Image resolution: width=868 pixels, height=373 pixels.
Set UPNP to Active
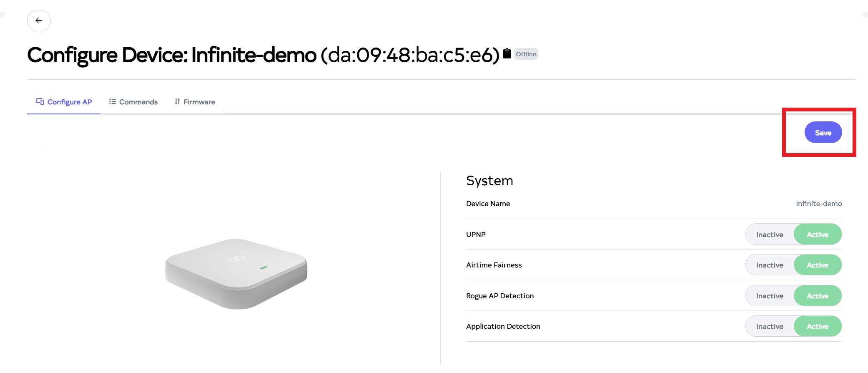[x=817, y=234]
